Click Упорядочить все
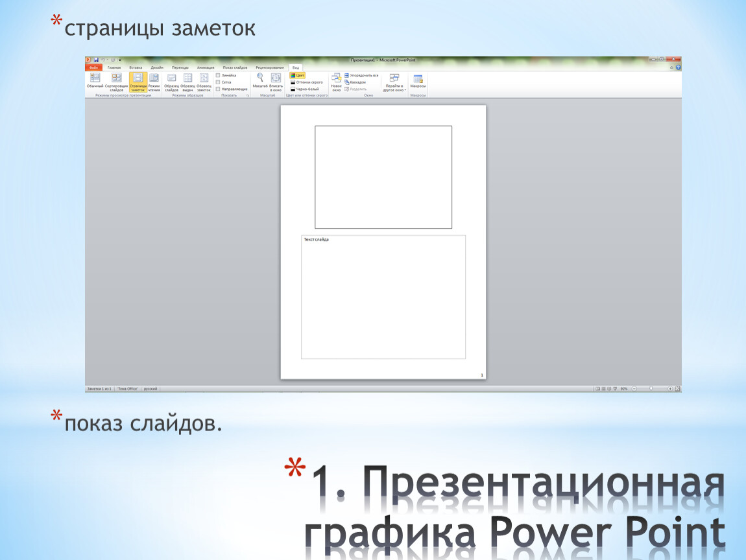 point(361,76)
